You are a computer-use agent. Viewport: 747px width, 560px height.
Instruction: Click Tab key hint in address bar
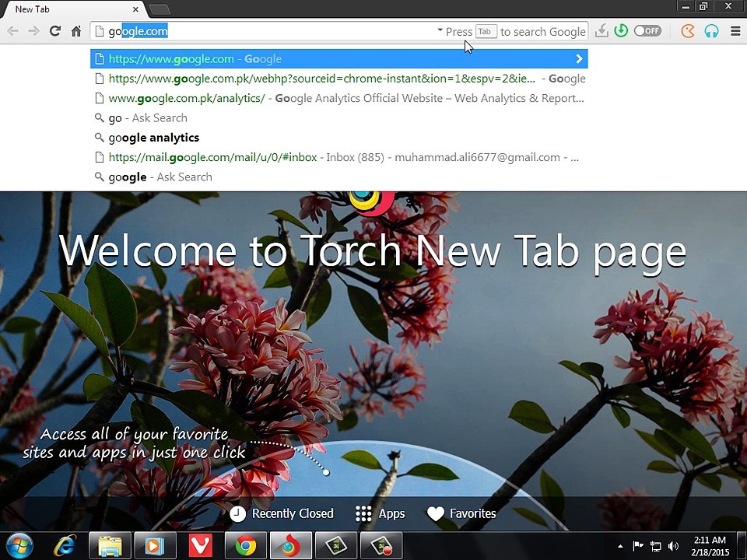(486, 31)
